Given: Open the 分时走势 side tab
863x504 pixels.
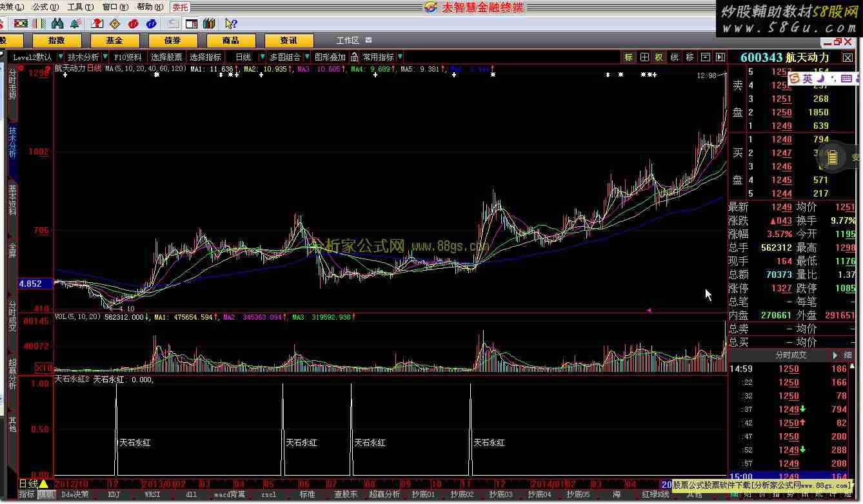Looking at the screenshot, I should [x=12, y=84].
